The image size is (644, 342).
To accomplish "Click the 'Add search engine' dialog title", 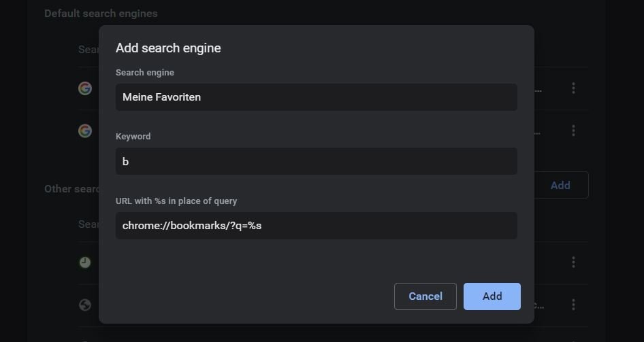I will [x=168, y=48].
